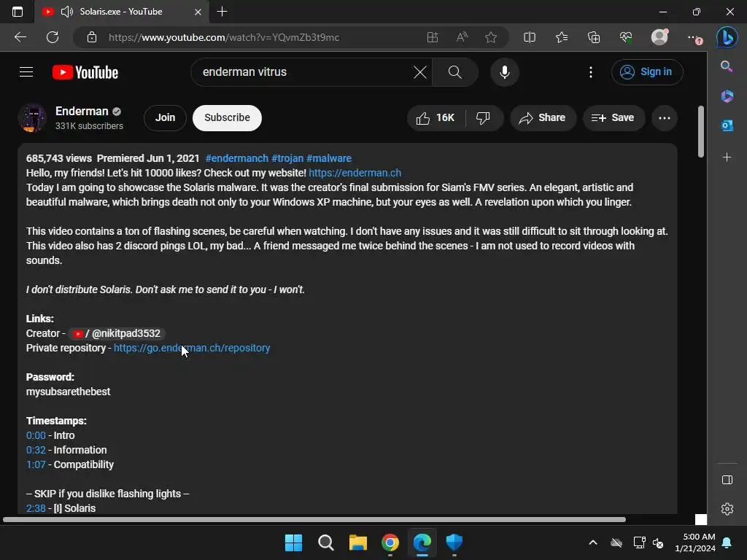The image size is (747, 560).
Task: Open Bing Copilot sidebar button
Action: point(727,37)
